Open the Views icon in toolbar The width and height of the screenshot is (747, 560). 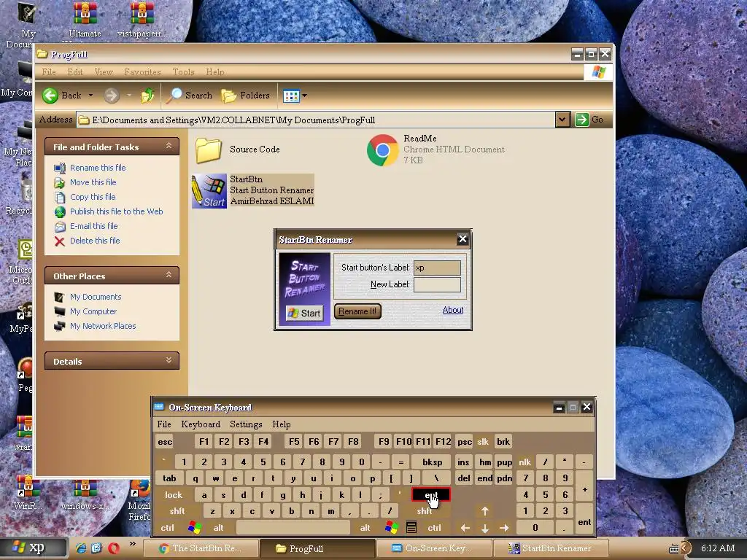click(x=291, y=96)
